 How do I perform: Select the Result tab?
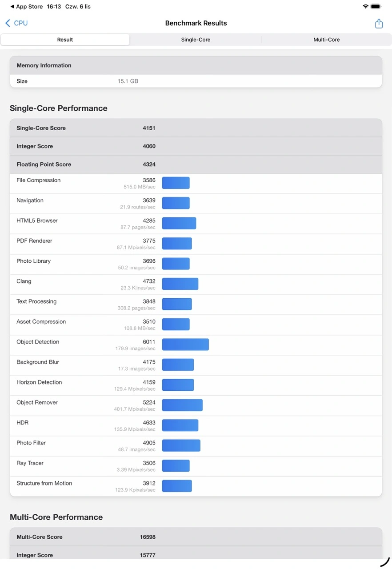tap(65, 40)
